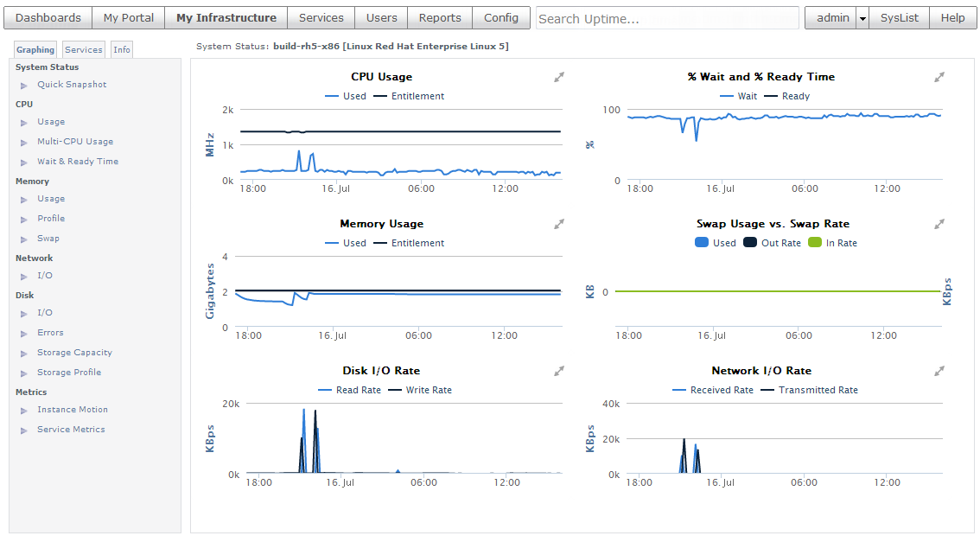Expand the % Wait and % Ready Time chart
Image resolution: width=980 pixels, height=542 pixels.
click(x=939, y=78)
